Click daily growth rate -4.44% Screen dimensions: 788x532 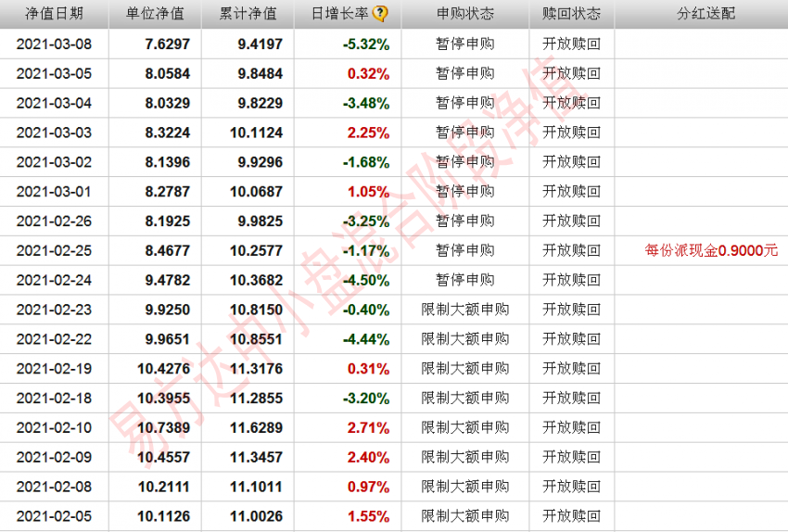(366, 339)
